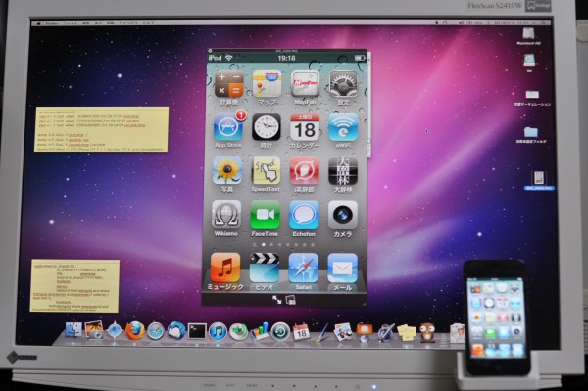Launch the Echofon app
This screenshot has height=391, width=588.
[x=304, y=216]
